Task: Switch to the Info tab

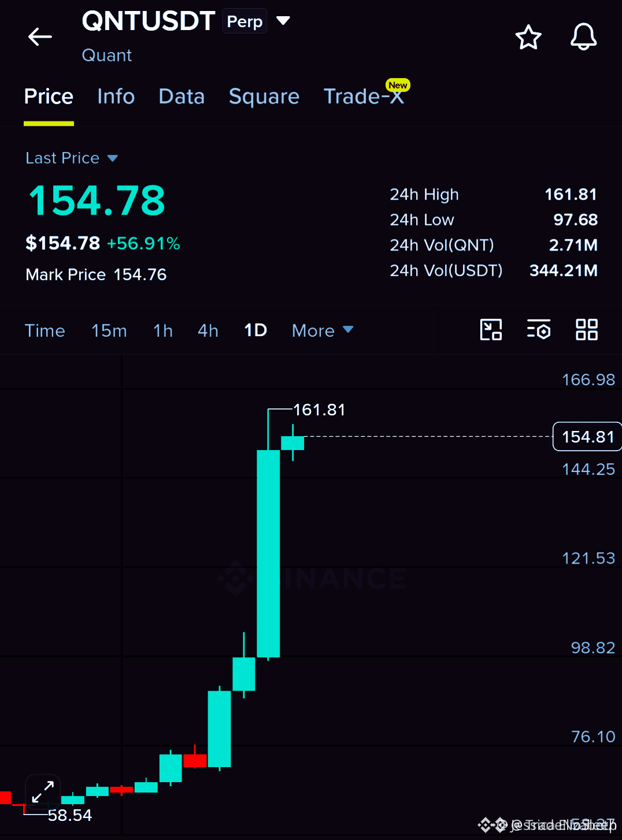Action: pos(116,96)
